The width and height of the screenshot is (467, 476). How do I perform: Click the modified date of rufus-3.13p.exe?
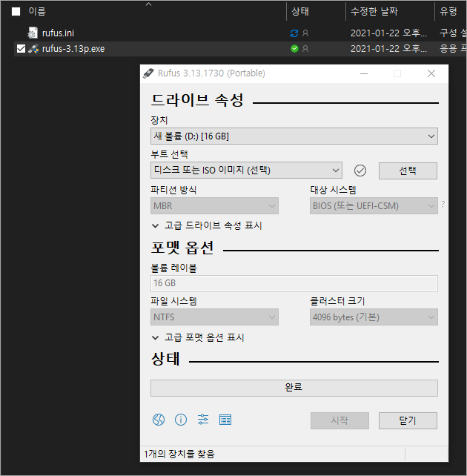point(388,49)
